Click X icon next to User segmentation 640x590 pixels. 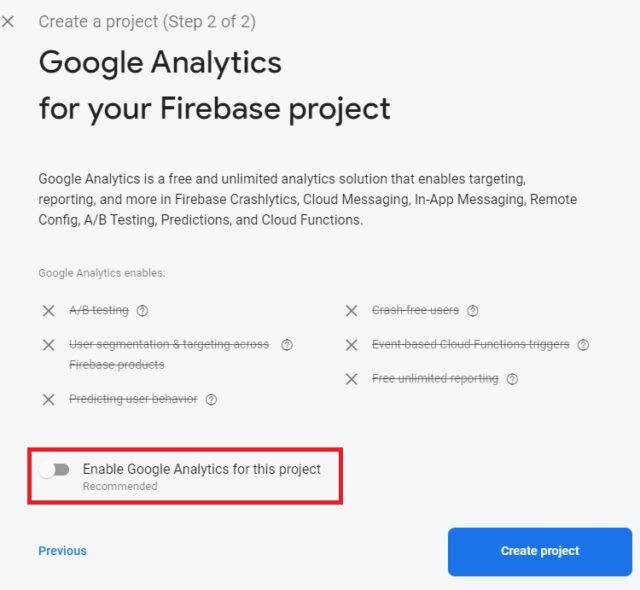[x=49, y=345]
